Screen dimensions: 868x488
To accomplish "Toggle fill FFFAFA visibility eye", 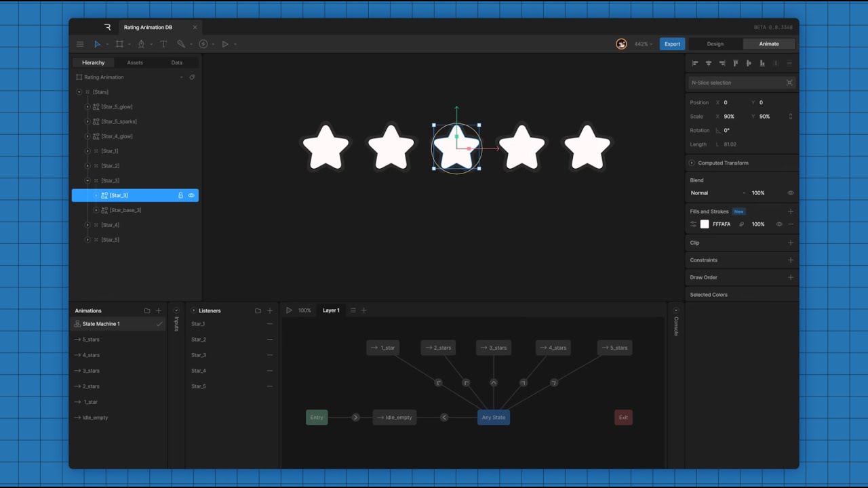I will (x=778, y=224).
